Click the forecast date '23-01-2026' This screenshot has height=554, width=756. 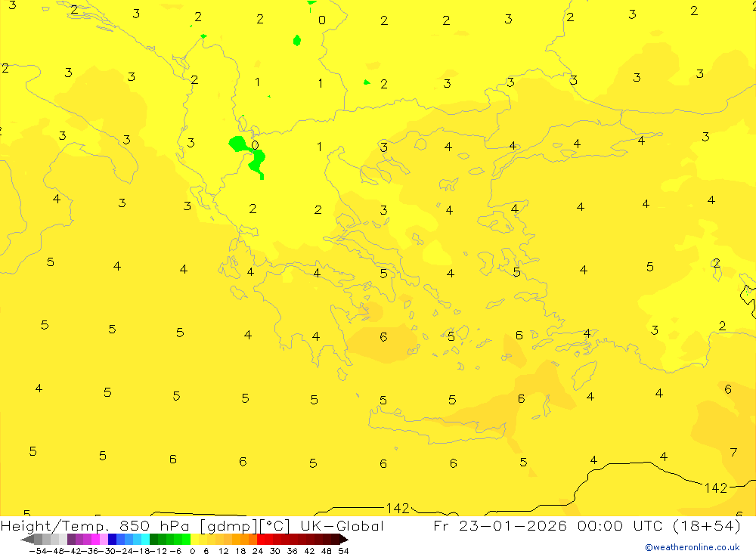tap(513, 525)
